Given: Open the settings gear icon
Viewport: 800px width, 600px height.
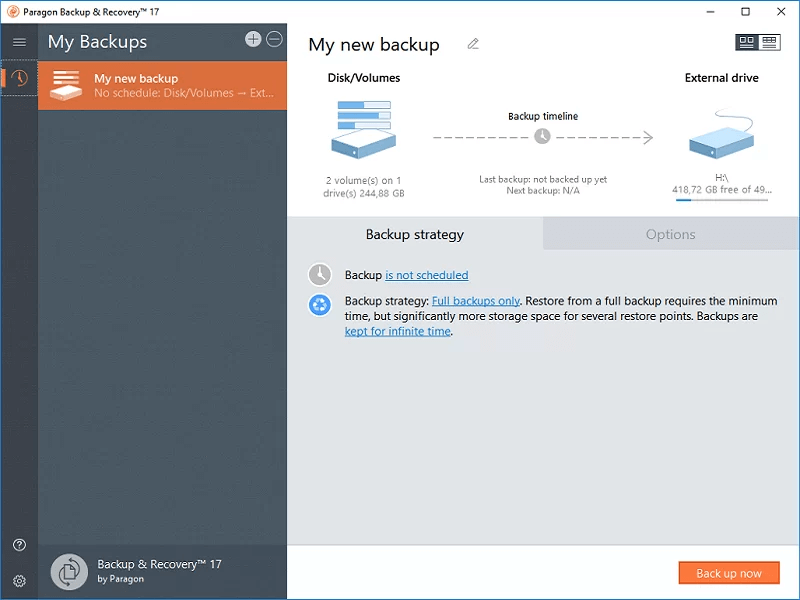Looking at the screenshot, I should click(18, 580).
